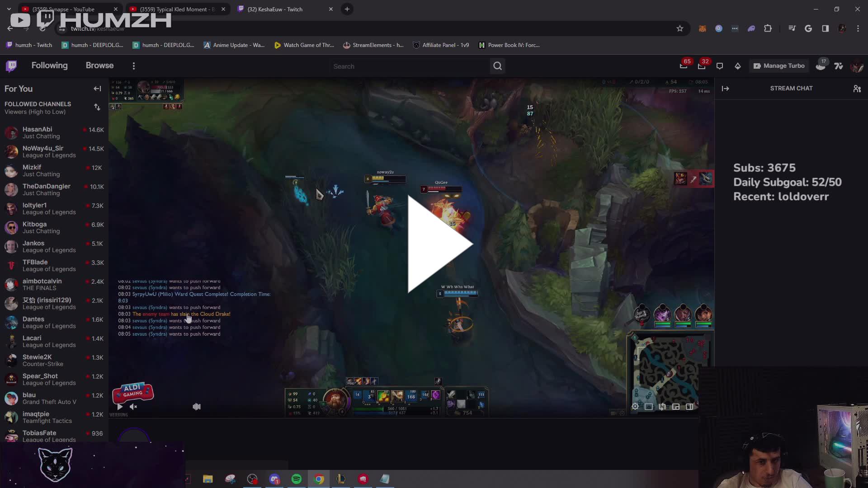The width and height of the screenshot is (868, 488).
Task: Open Kitboga channel
Action: [54, 227]
